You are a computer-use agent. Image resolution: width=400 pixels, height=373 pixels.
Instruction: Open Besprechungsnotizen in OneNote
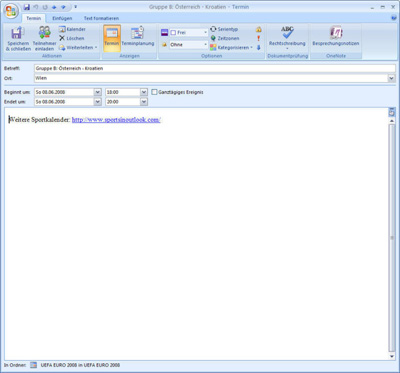[x=336, y=37]
